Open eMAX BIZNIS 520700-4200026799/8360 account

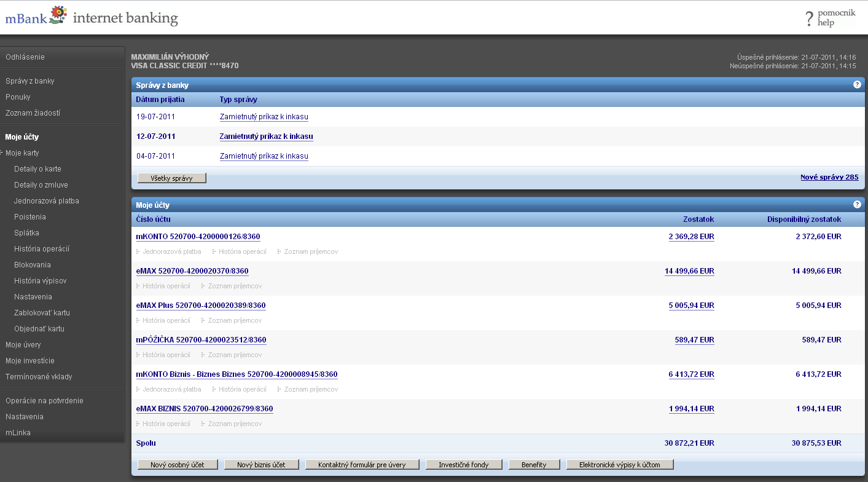(205, 409)
